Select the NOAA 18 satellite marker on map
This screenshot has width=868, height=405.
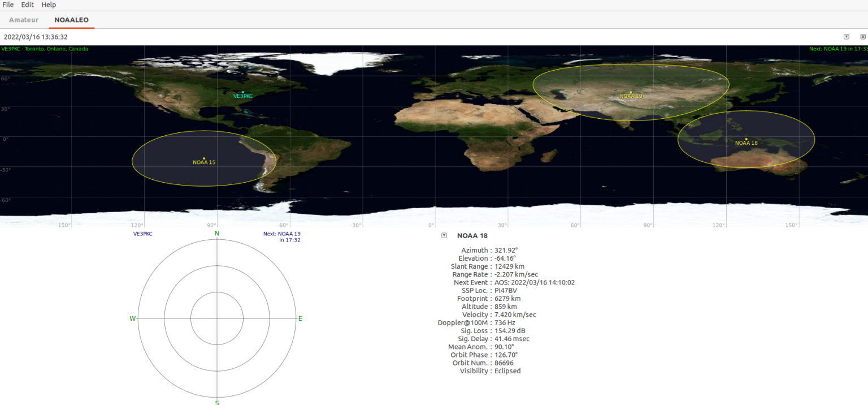pyautogui.click(x=746, y=138)
